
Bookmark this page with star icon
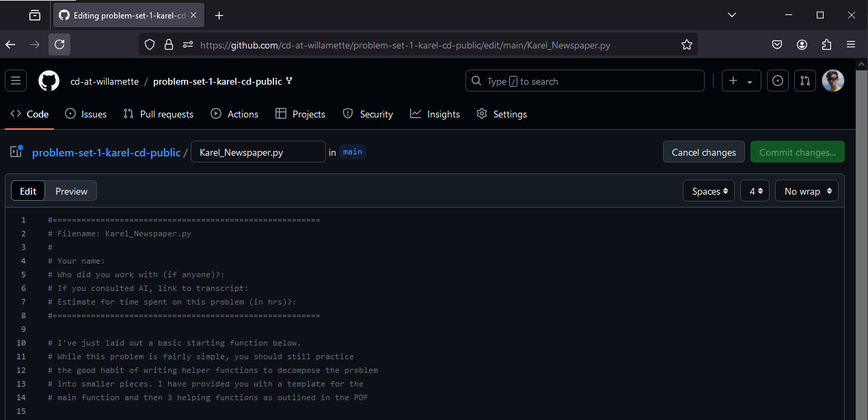(x=686, y=44)
